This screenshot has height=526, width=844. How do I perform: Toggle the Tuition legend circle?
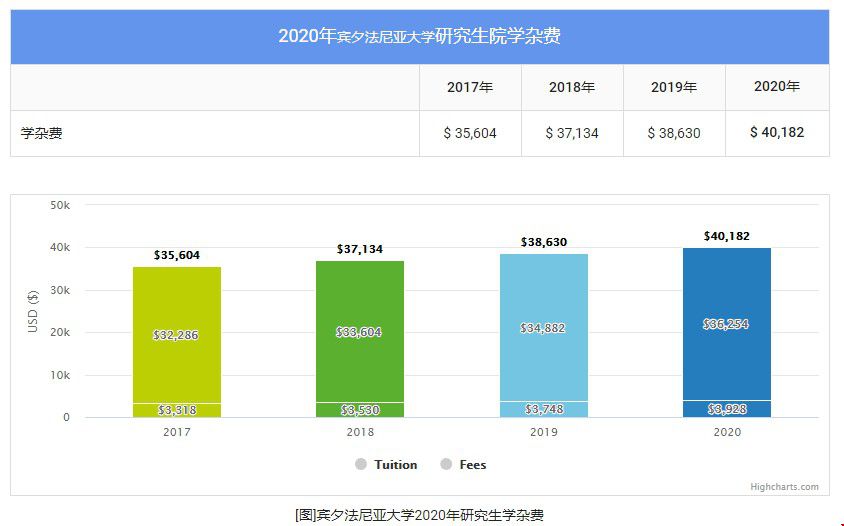[x=361, y=464]
